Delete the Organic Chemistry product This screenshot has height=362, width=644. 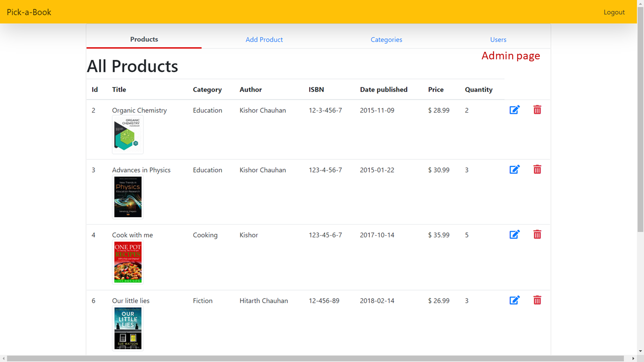tap(537, 110)
